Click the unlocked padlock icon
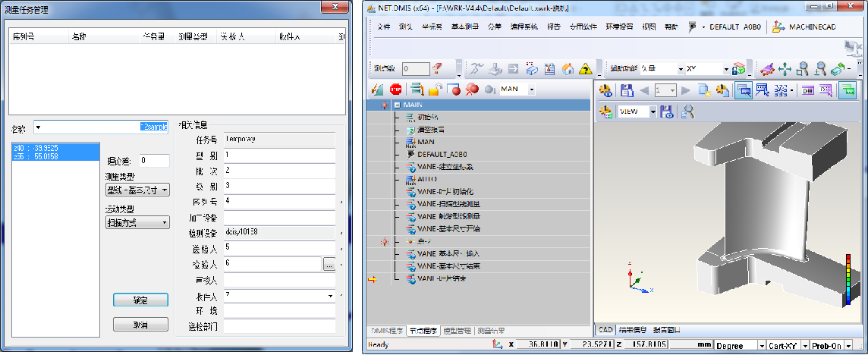The image size is (868, 355). [435, 90]
